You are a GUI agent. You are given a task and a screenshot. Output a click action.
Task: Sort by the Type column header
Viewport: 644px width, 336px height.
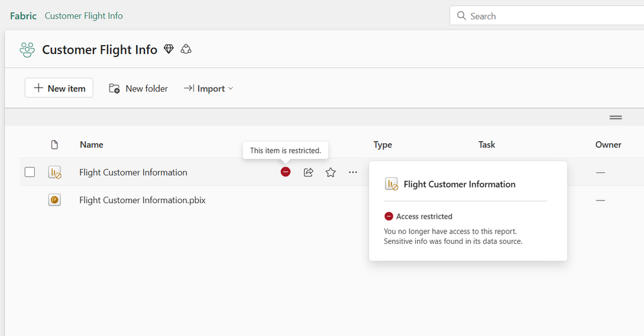click(x=382, y=144)
